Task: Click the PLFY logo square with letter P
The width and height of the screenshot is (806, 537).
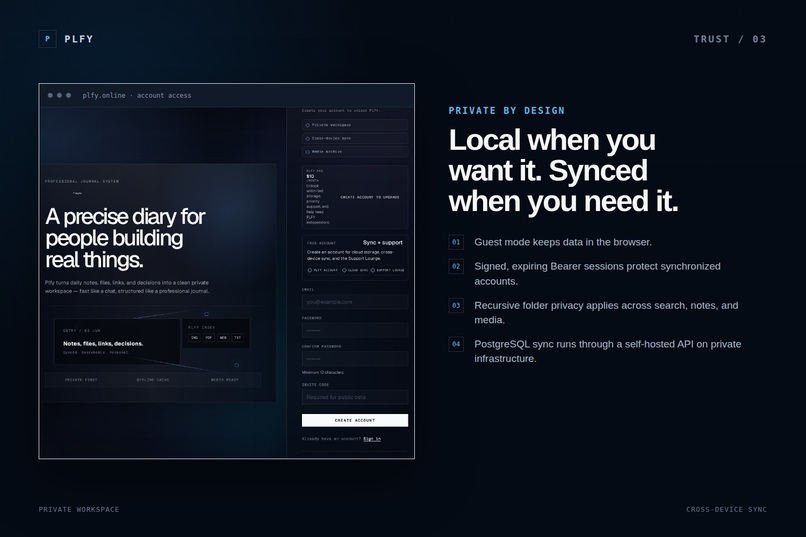Action: 47,39
